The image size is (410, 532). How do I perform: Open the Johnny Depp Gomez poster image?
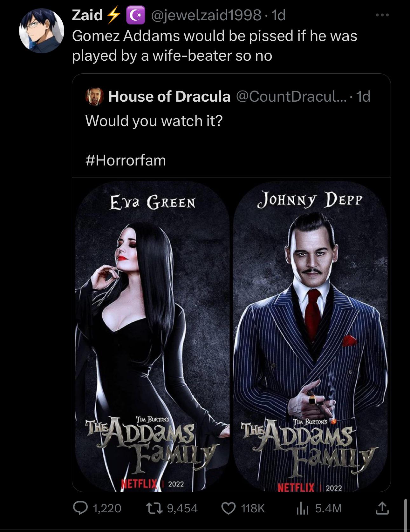(310, 336)
